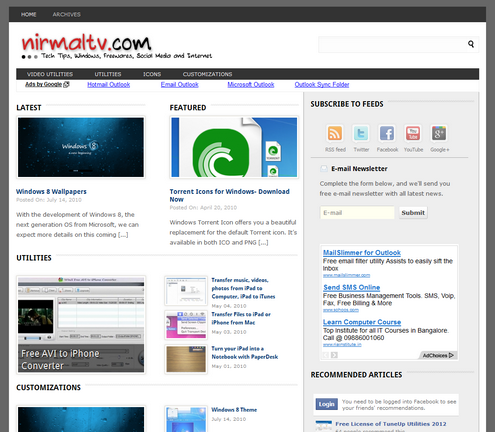Click the search magnifier icon

(x=471, y=44)
